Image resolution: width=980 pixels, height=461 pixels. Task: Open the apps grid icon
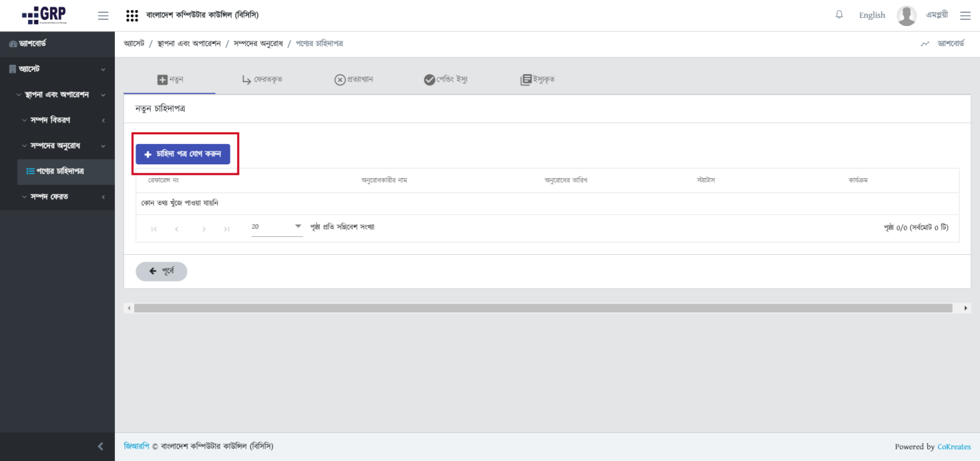pyautogui.click(x=133, y=15)
